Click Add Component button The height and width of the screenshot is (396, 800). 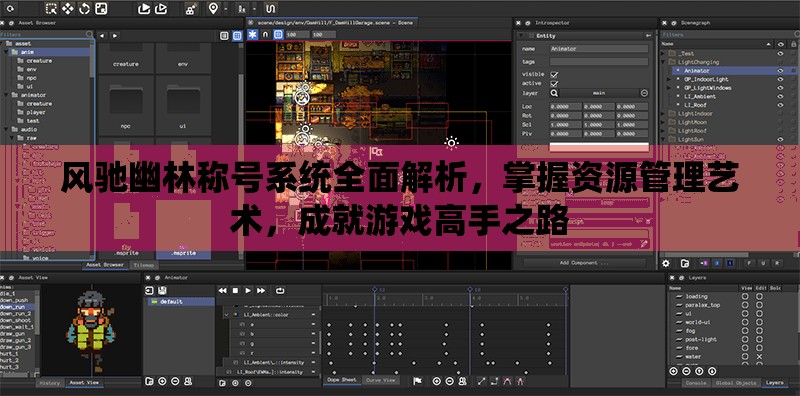[584, 263]
